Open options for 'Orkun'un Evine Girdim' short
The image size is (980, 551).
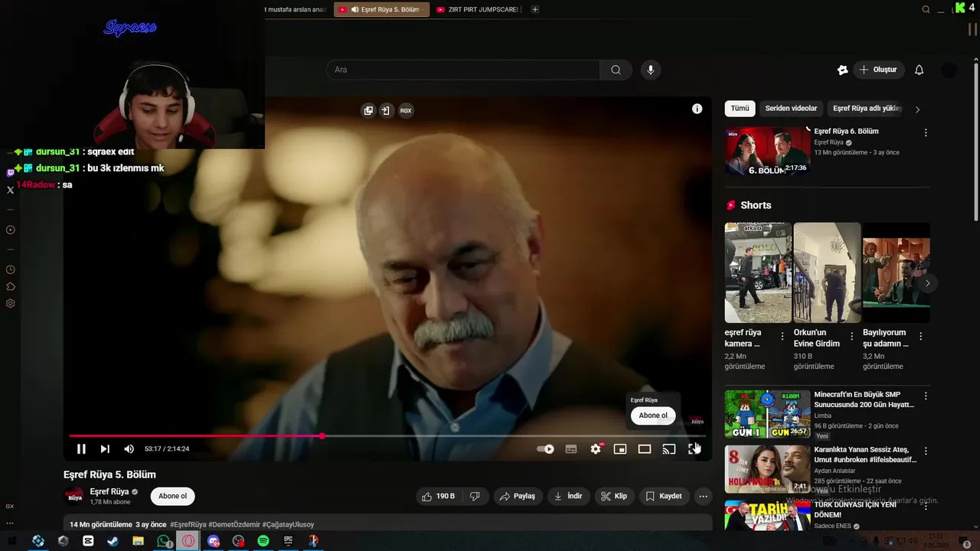pyautogui.click(x=851, y=337)
